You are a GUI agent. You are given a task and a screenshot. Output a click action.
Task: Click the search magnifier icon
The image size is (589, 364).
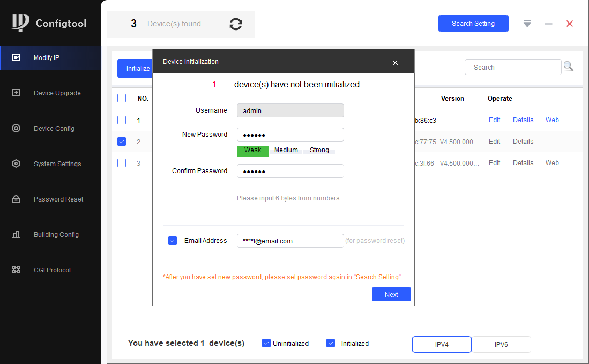click(568, 66)
